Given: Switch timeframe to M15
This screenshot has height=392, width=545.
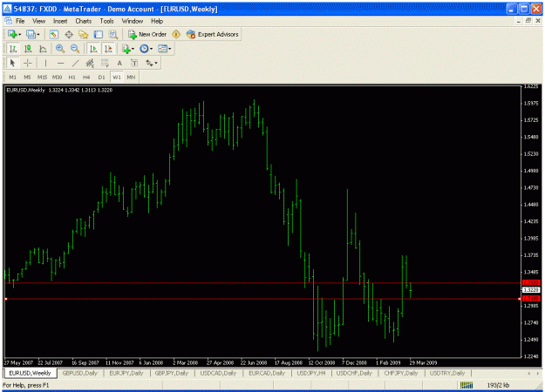Looking at the screenshot, I should 42,77.
